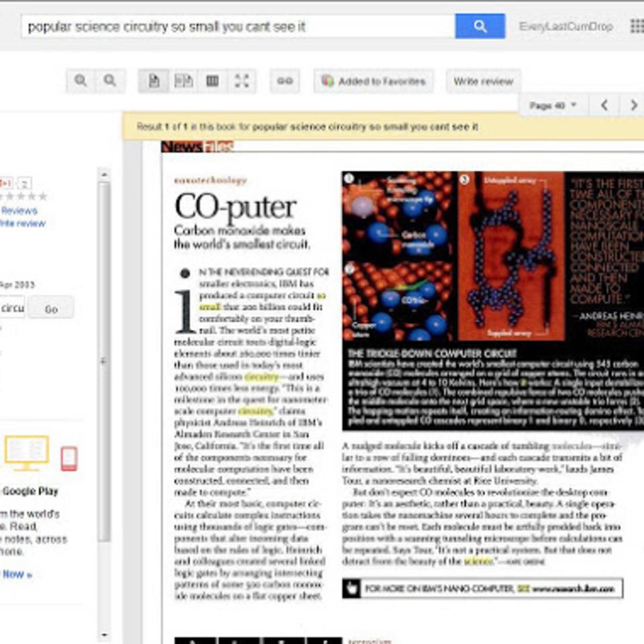644x644 pixels.
Task: Focus the sidebar search-in-book field
Action: pos(12,308)
